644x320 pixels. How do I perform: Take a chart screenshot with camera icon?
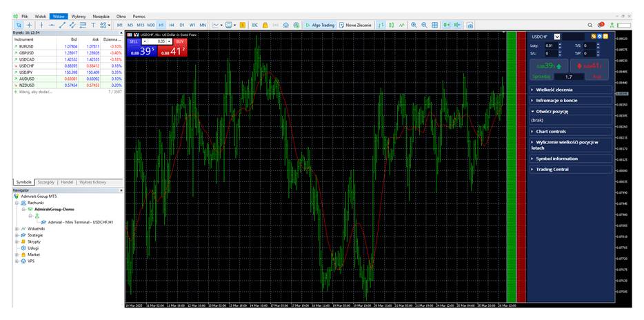tap(470, 25)
